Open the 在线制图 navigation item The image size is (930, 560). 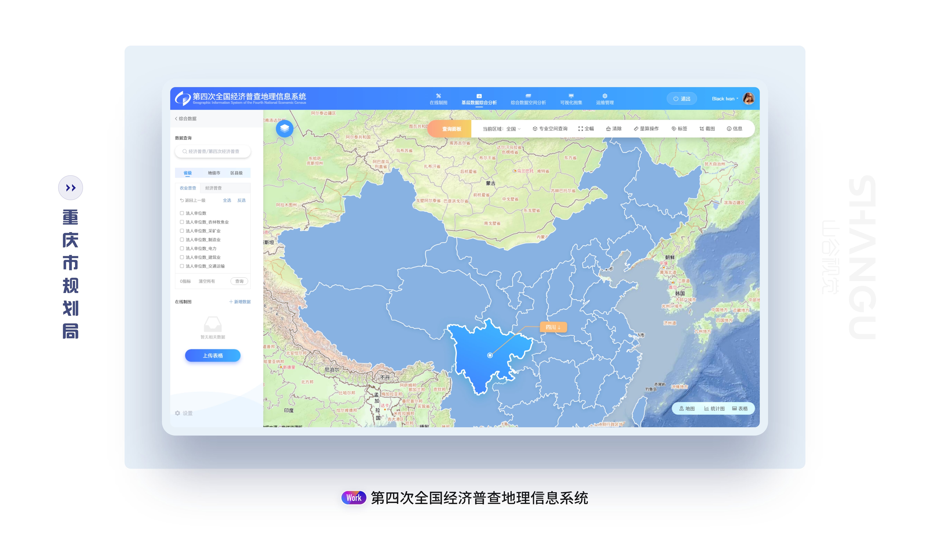[438, 99]
